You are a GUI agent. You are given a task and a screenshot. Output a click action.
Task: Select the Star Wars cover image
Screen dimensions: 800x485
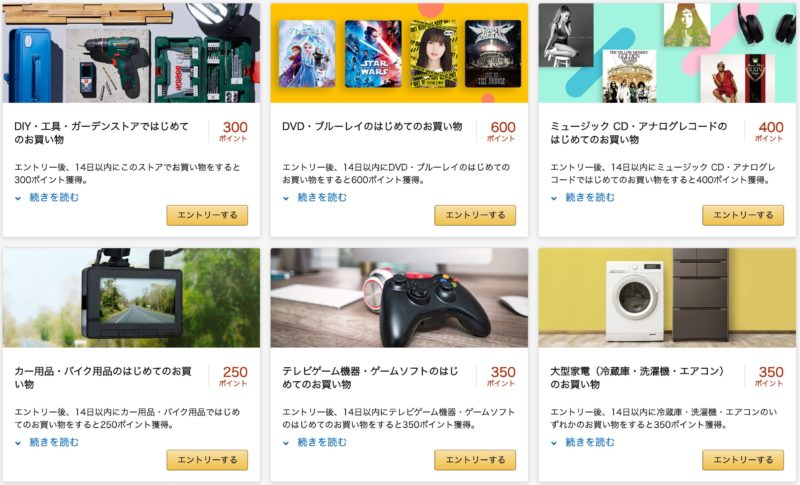pyautogui.click(x=373, y=54)
